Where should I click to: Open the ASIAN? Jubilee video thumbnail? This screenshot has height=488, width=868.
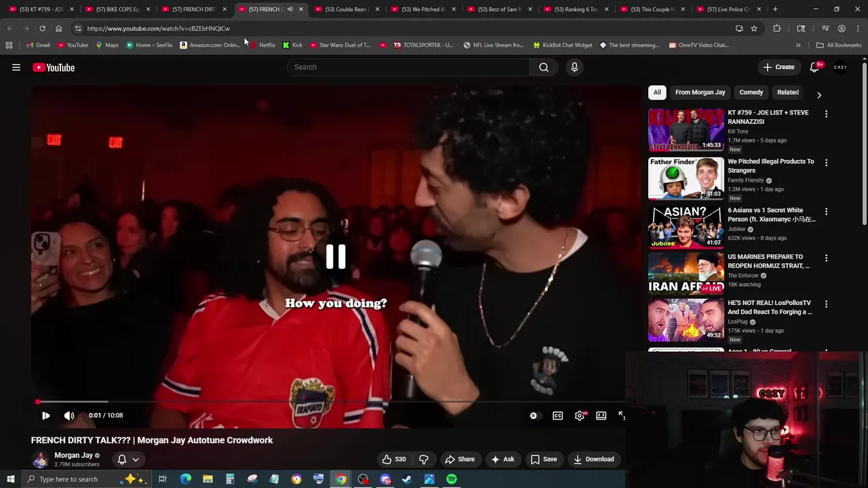[x=686, y=227]
